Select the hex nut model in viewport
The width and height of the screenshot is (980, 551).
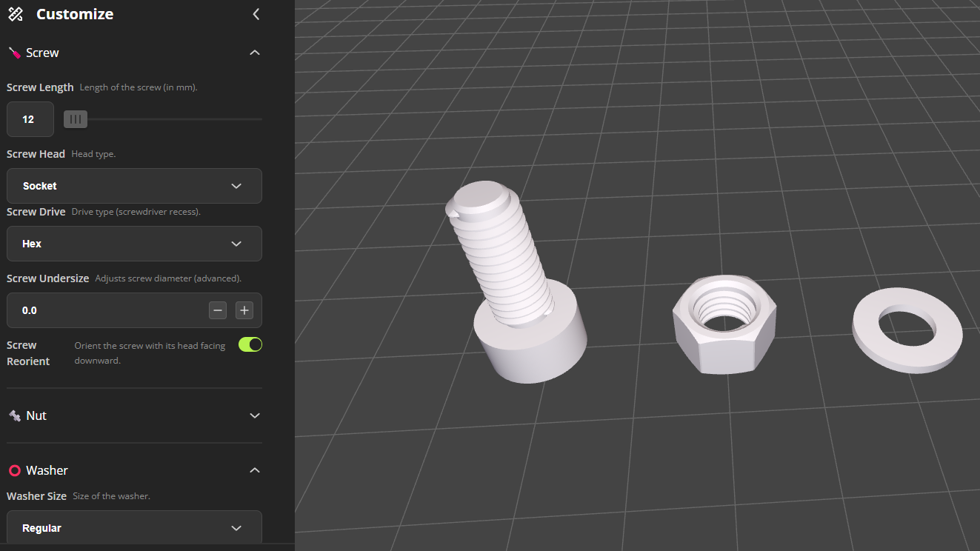pos(724,326)
